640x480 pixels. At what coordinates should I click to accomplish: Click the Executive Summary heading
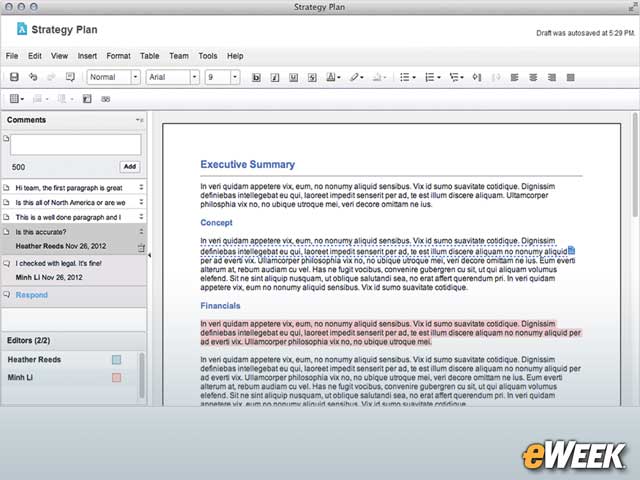click(x=247, y=164)
